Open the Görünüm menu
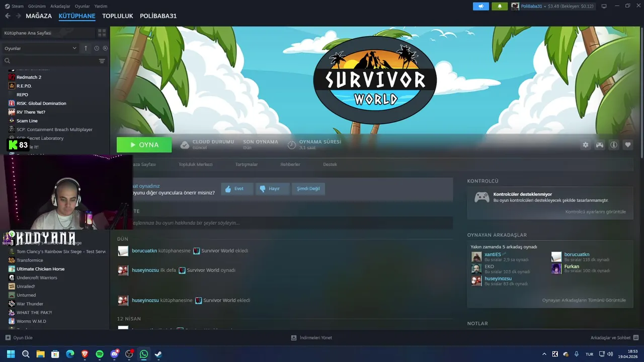 (x=37, y=6)
